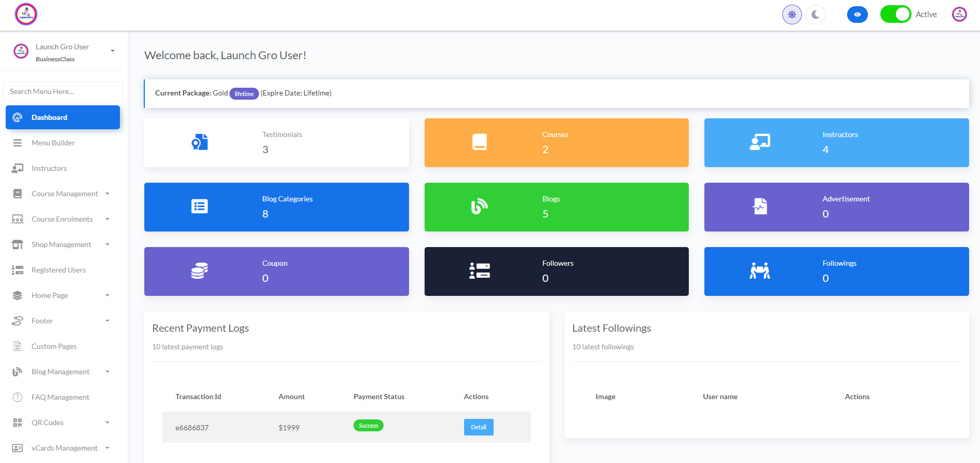Click the Search Menu Here field
The width and height of the screenshot is (980, 463).
click(63, 91)
